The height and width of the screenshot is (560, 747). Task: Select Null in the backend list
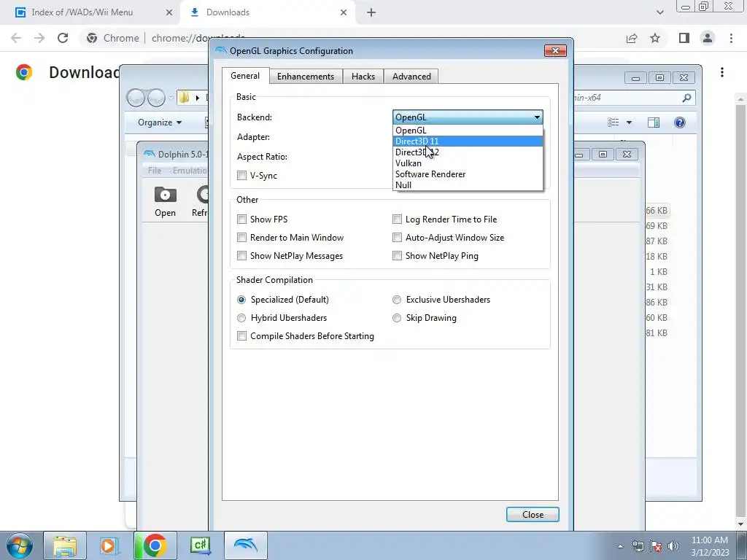click(468, 184)
